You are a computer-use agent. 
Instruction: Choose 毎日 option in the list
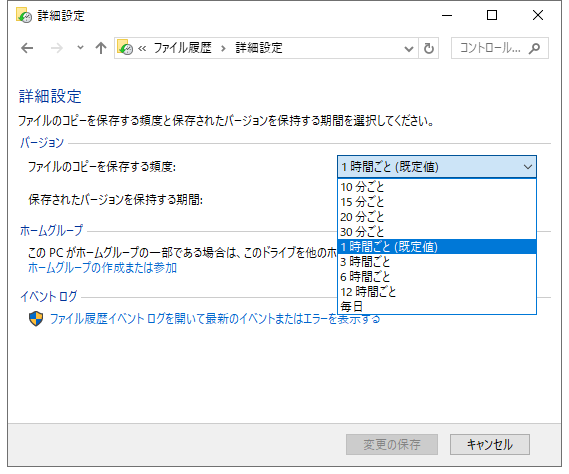(x=437, y=307)
